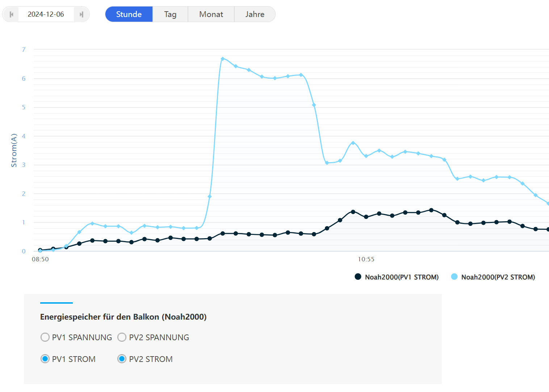Go to the previous date arrow

click(x=11, y=14)
